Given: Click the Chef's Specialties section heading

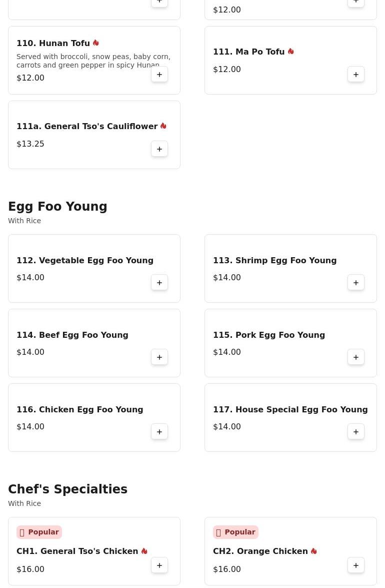Looking at the screenshot, I should click(x=68, y=489).
